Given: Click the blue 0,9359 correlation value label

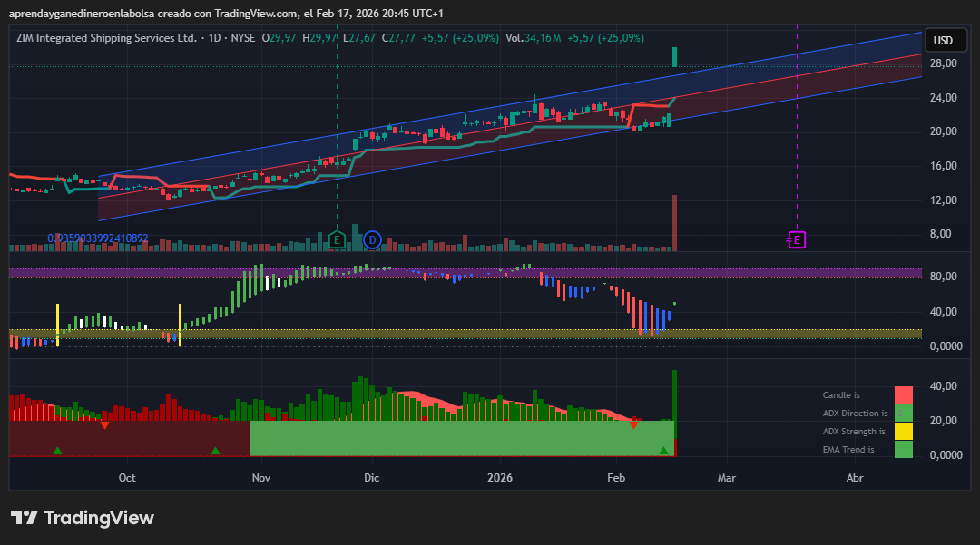Looking at the screenshot, I should (98, 238).
